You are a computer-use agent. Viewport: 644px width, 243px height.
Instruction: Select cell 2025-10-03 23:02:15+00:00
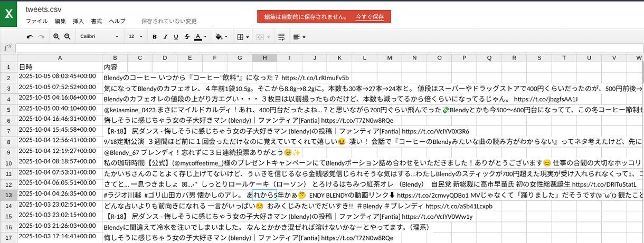[60, 216]
